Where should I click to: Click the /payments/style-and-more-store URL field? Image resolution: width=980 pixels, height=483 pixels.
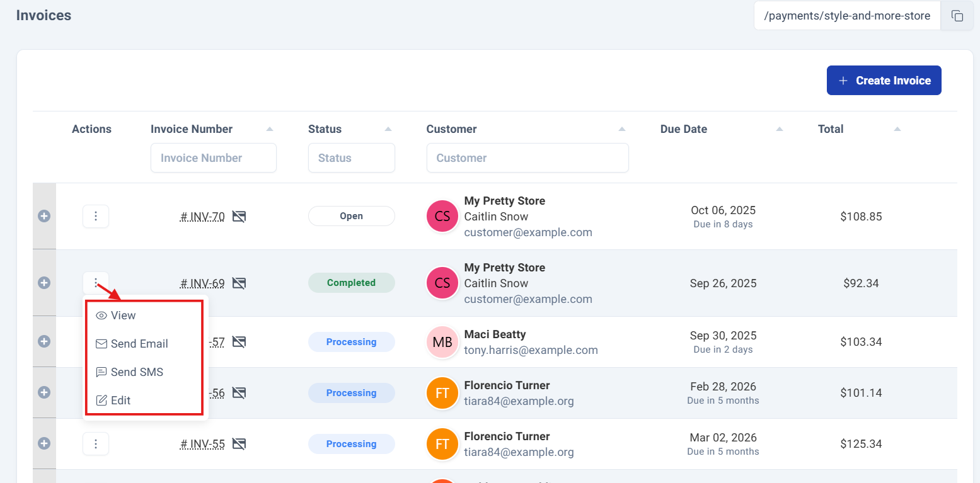[x=847, y=16]
